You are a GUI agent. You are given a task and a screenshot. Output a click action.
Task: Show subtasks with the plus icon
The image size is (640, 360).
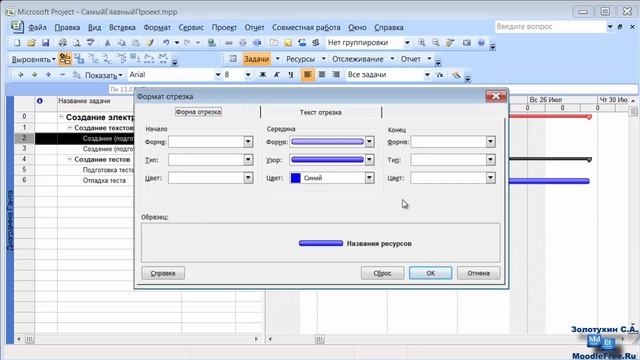click(48, 75)
